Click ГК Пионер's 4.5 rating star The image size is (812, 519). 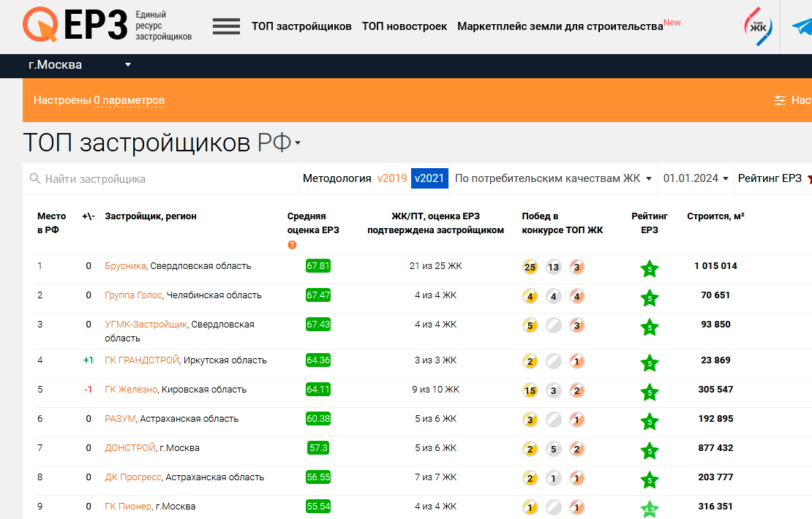[x=650, y=509]
